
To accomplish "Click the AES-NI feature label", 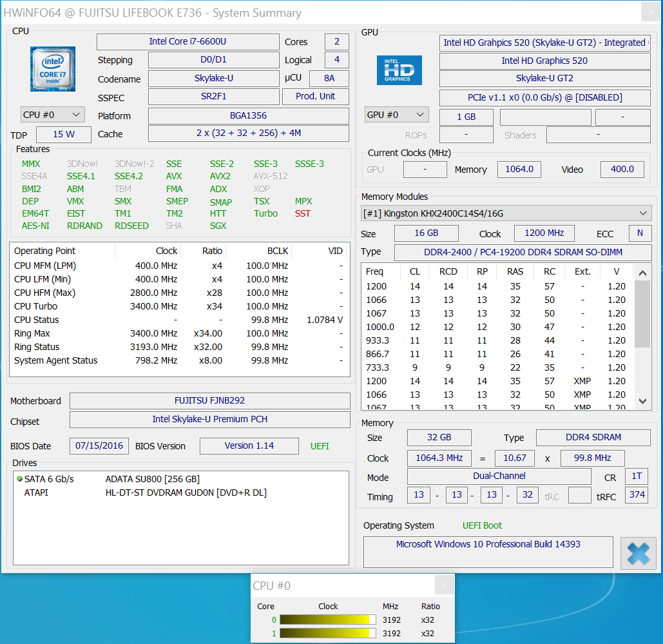I will tap(35, 226).
